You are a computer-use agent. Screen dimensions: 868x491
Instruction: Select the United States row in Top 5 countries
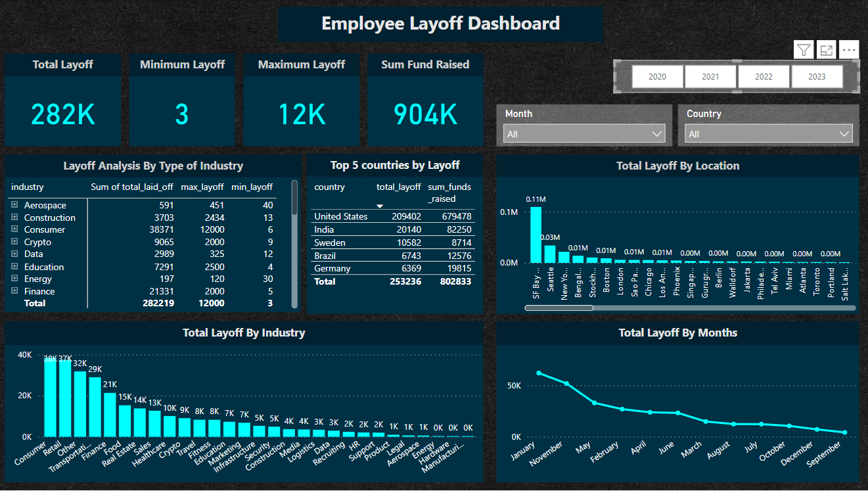click(x=342, y=216)
